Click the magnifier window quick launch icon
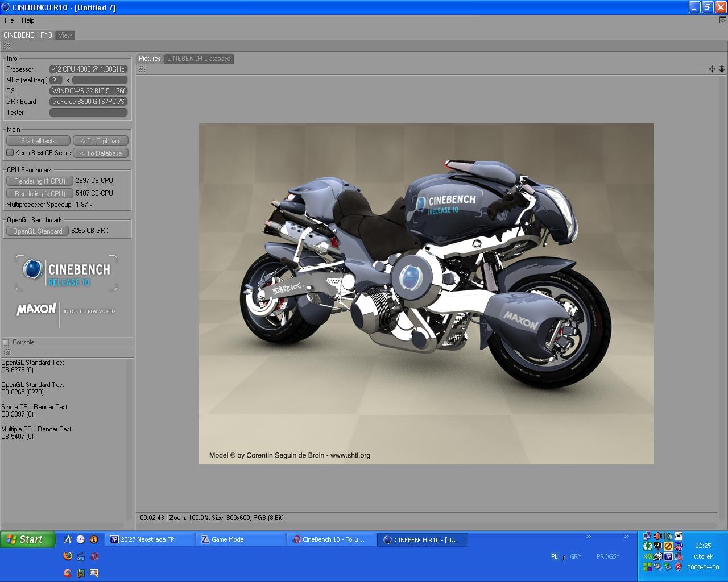The image size is (728, 582). (x=94, y=573)
